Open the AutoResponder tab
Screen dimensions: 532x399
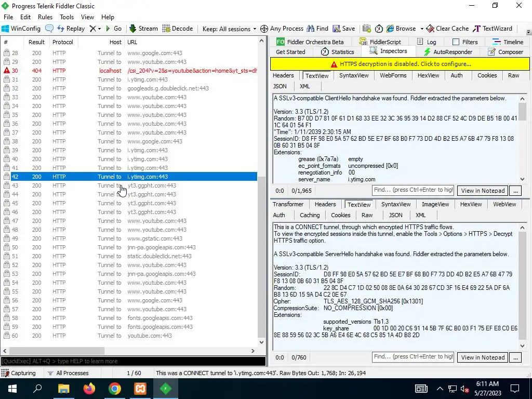pos(448,52)
